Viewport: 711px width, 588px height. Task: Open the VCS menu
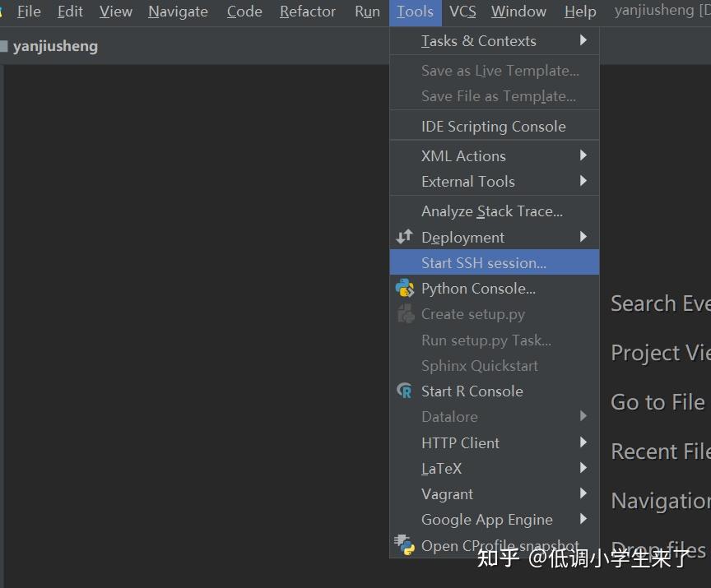pyautogui.click(x=462, y=12)
